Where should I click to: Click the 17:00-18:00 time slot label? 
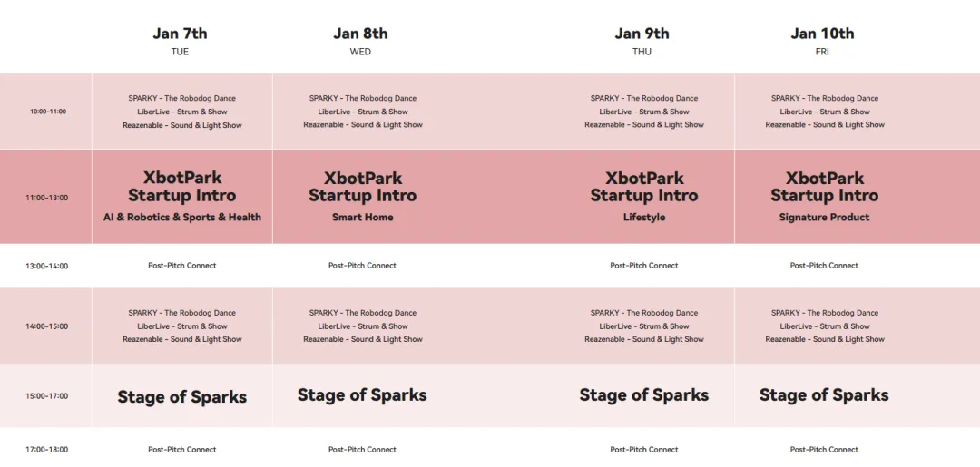[46, 450]
